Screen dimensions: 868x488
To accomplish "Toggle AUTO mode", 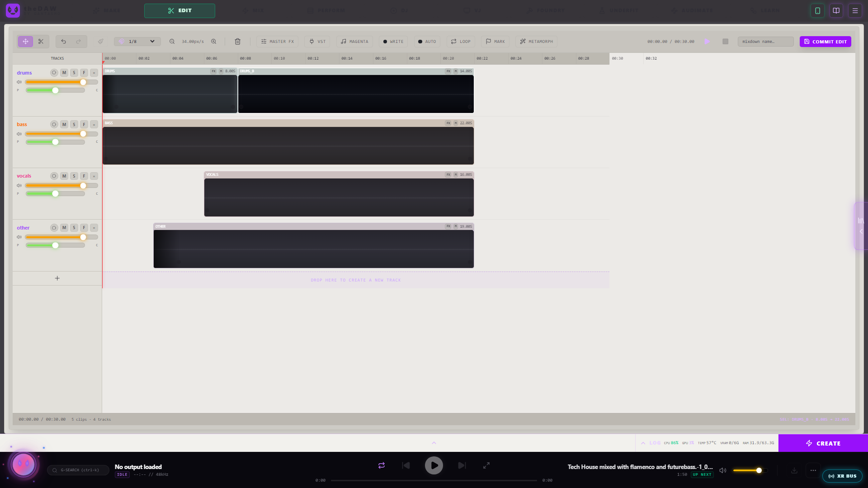I will click(x=427, y=42).
